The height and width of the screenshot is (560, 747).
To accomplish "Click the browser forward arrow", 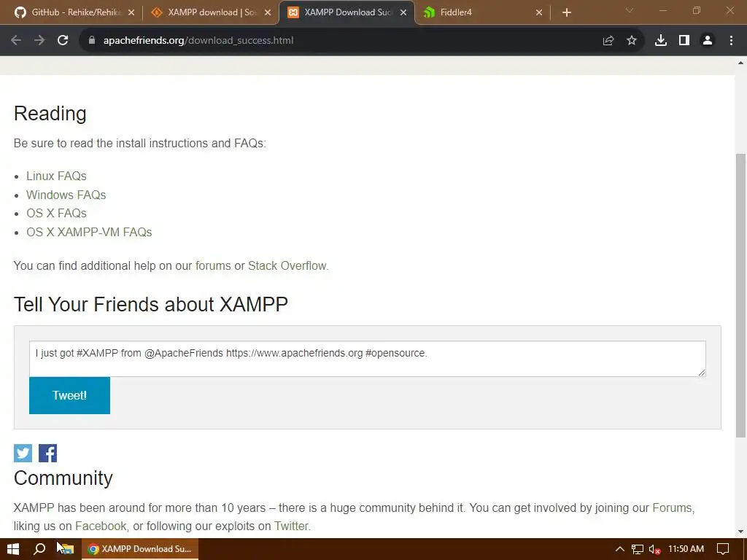I will pos(39,41).
